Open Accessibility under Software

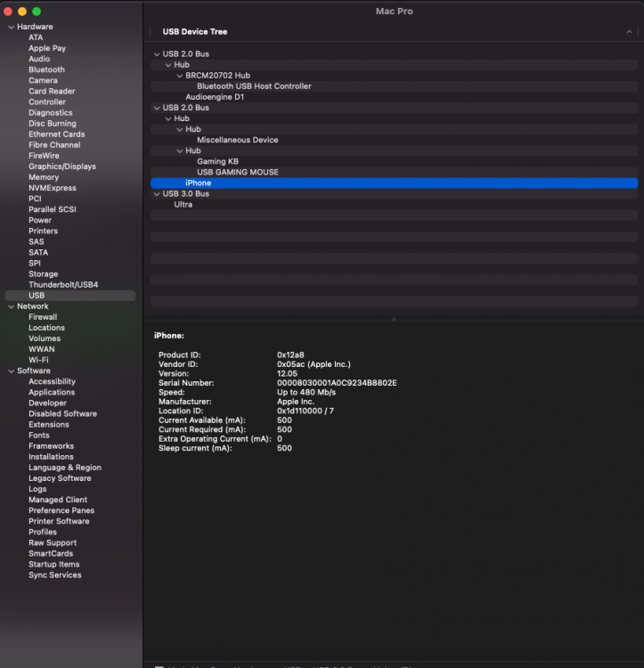click(52, 382)
